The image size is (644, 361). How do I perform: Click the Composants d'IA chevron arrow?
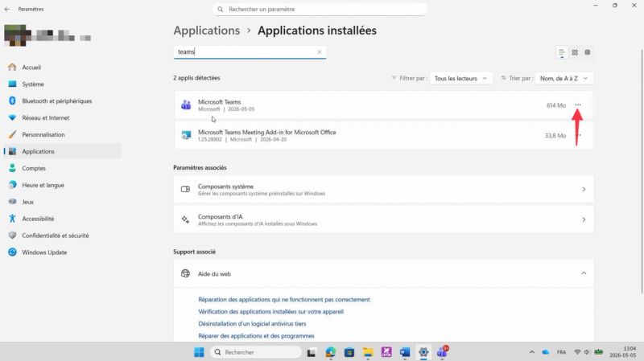click(584, 219)
